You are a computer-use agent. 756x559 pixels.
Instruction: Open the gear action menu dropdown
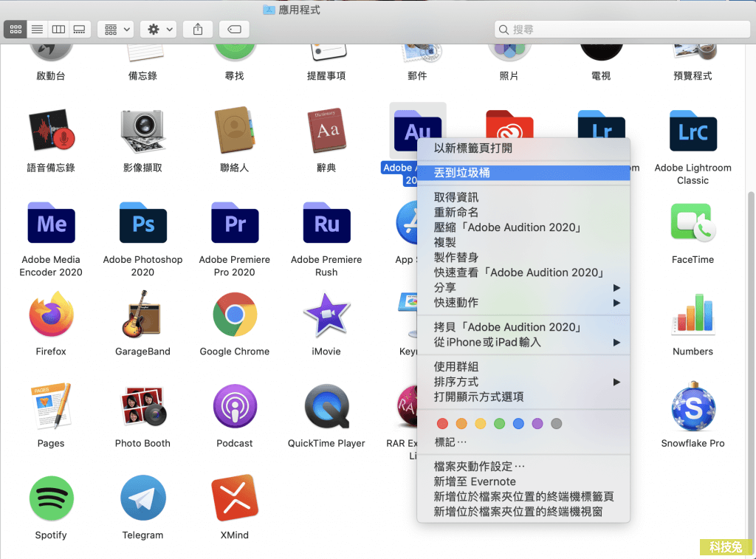point(160,30)
